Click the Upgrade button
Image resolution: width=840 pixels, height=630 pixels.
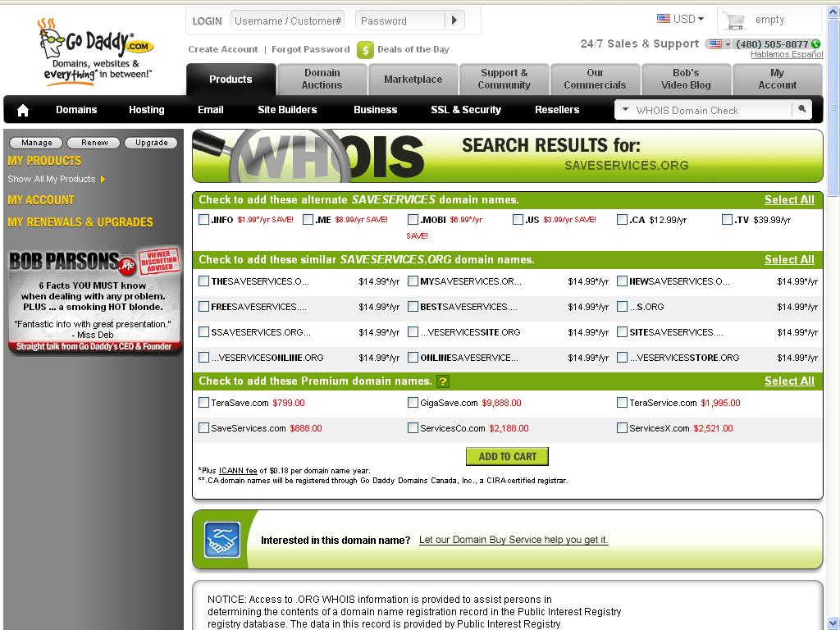[x=152, y=143]
